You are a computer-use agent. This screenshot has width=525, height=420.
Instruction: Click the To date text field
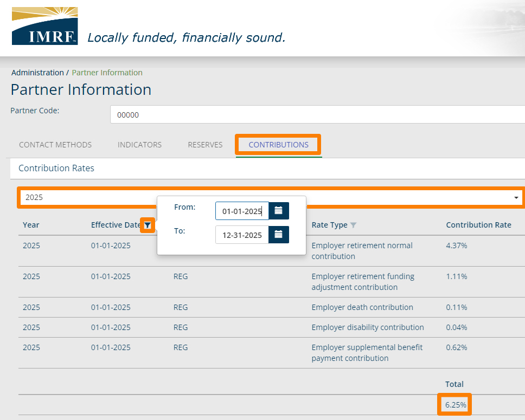tap(242, 235)
